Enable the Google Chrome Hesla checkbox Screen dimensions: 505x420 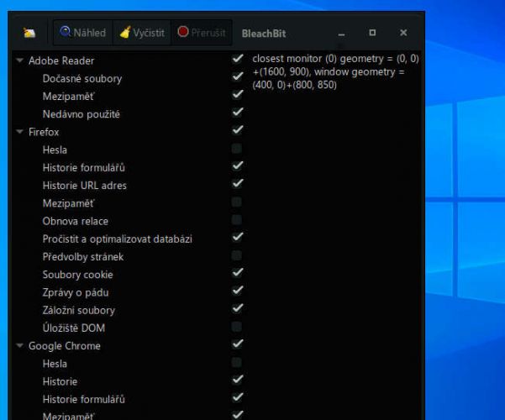point(237,362)
